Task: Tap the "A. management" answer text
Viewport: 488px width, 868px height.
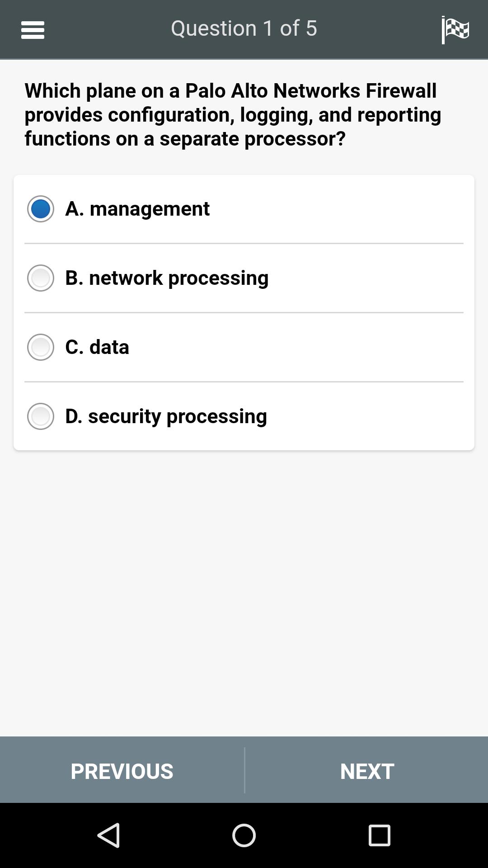Action: click(x=137, y=209)
